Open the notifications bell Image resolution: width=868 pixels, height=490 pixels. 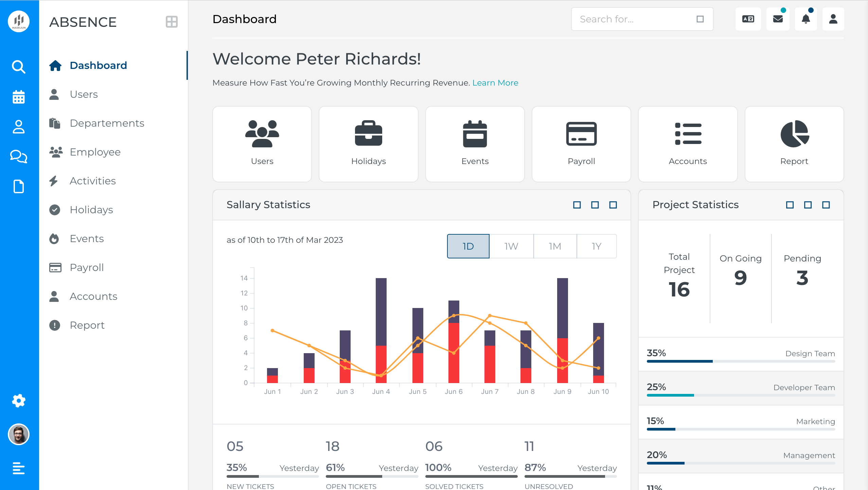[x=806, y=19]
